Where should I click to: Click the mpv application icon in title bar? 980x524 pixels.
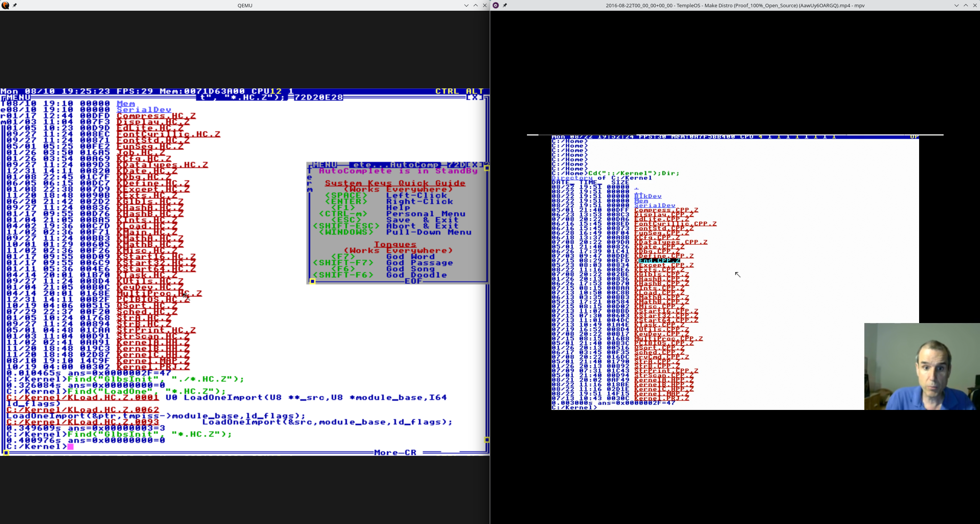pos(496,5)
